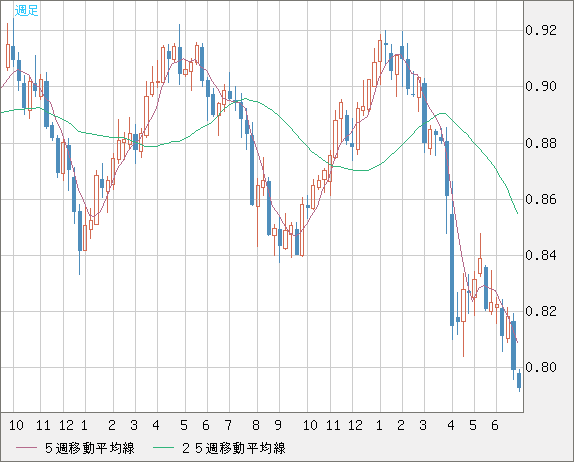Image resolution: width=574 pixels, height=462 pixels.
Task: Click the 週足 chart label
Action: [26, 10]
